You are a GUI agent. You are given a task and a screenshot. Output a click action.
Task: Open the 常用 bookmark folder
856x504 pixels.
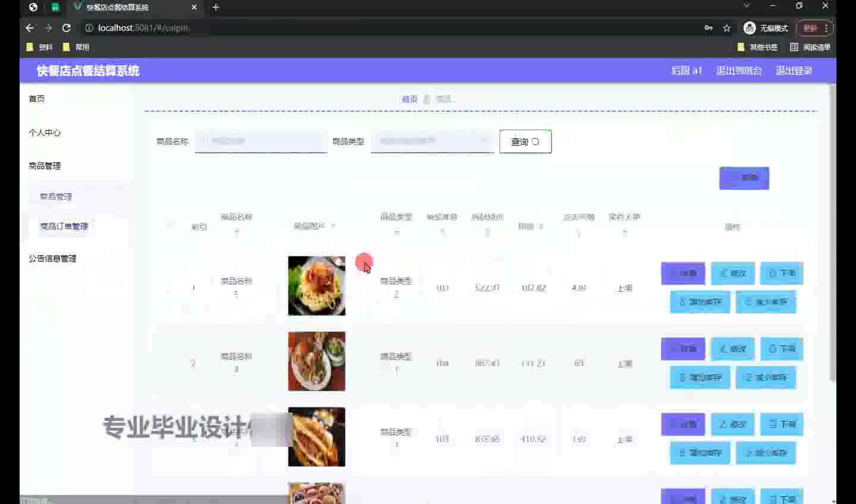point(75,47)
